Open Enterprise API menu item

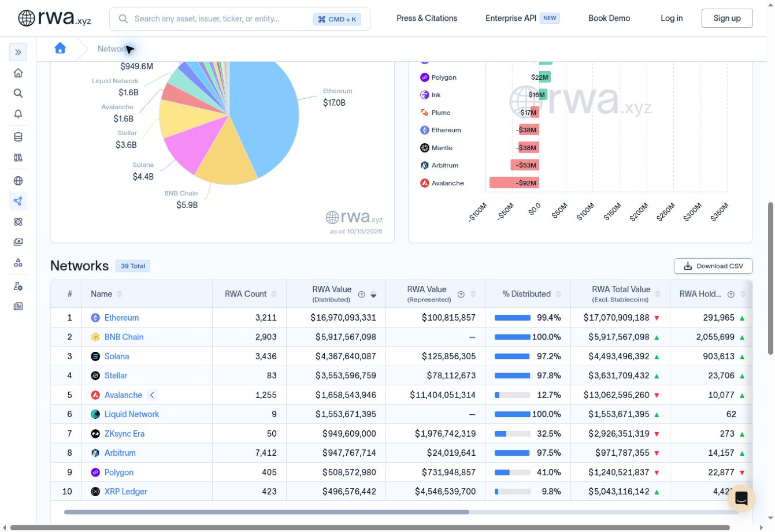pyautogui.click(x=522, y=18)
